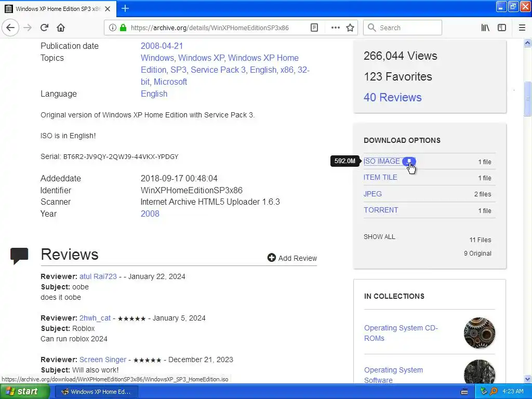Click the Windows XP topic link

(x=201, y=58)
